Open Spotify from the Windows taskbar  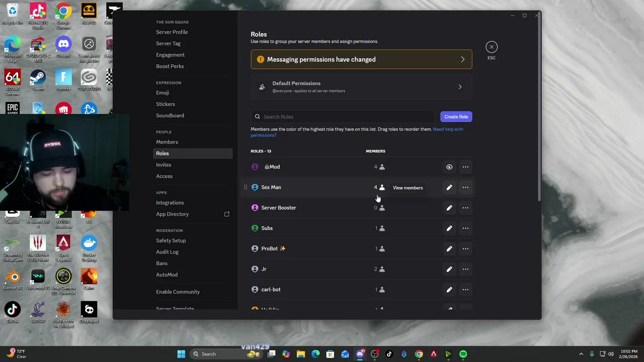click(463, 354)
